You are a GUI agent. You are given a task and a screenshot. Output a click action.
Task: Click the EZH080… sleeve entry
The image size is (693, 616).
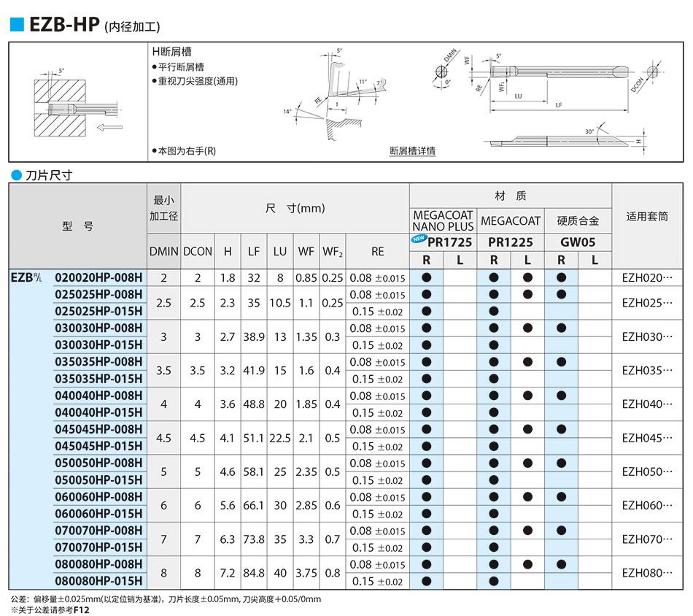click(x=647, y=573)
